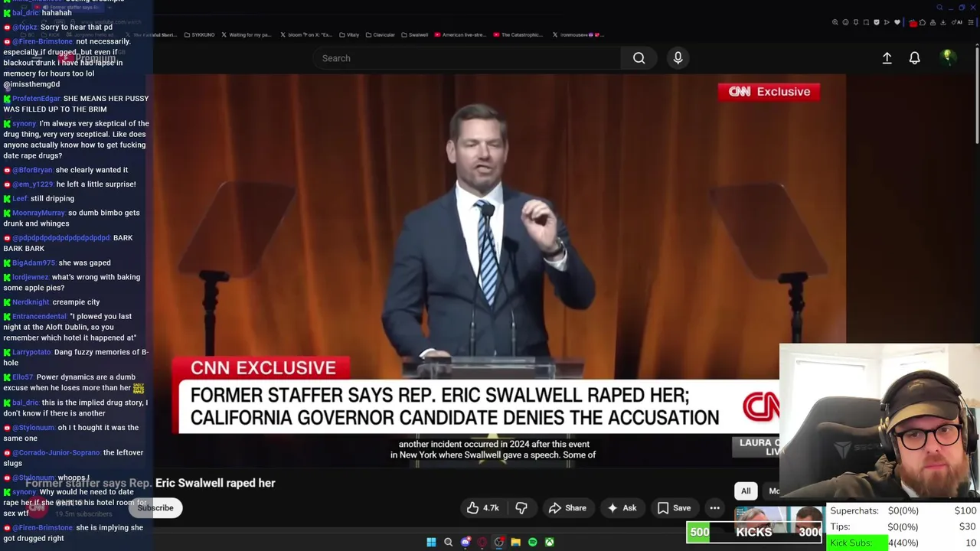
Task: Open File Explorer from the taskbar
Action: coord(515,542)
